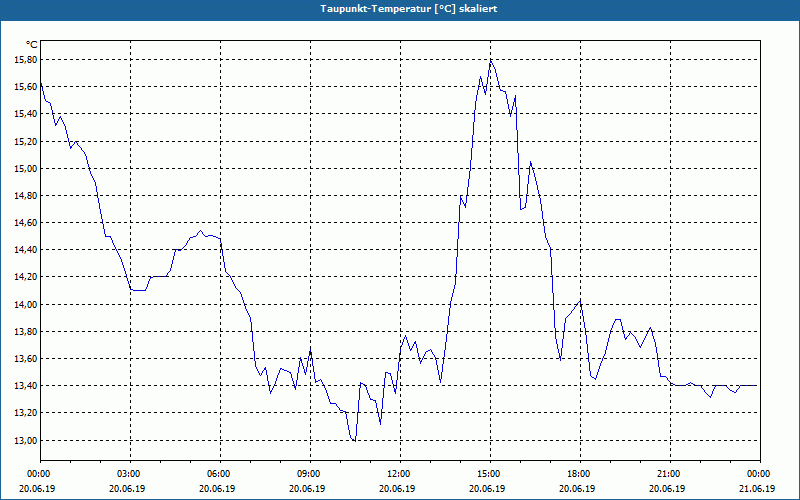The height and width of the screenshot is (500, 800).
Task: Click the 14,60 y-axis label
Action: pyautogui.click(x=27, y=222)
